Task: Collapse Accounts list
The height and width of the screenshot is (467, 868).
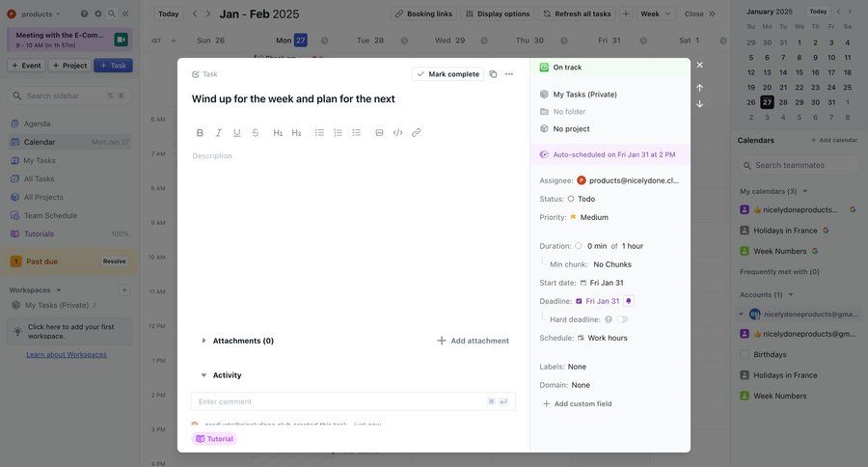Action: coord(791,294)
